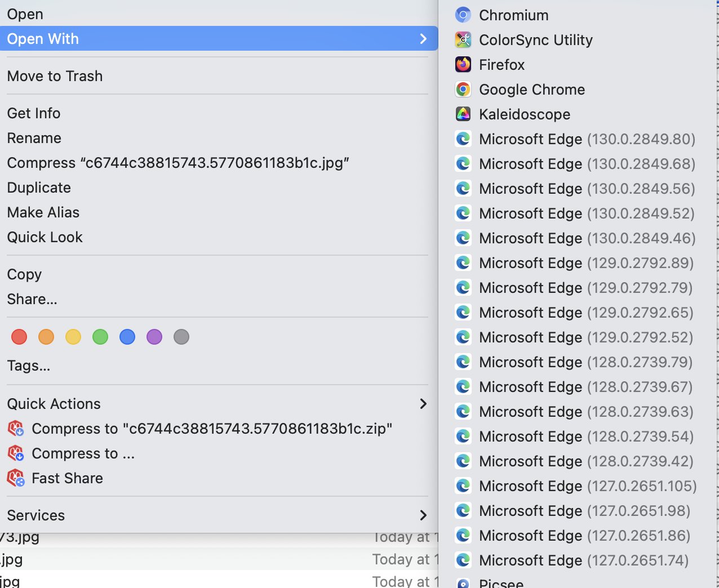Compress the c6744c38815743 jpg file
This screenshot has width=719, height=588.
click(x=219, y=163)
